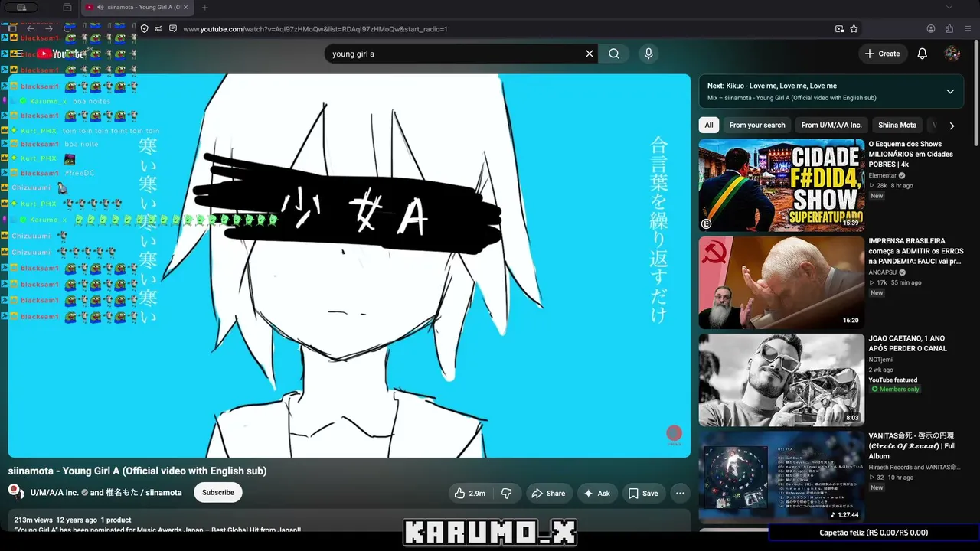Open the VANITAS full album thumbnail
Image resolution: width=980 pixels, height=551 pixels.
coord(781,477)
